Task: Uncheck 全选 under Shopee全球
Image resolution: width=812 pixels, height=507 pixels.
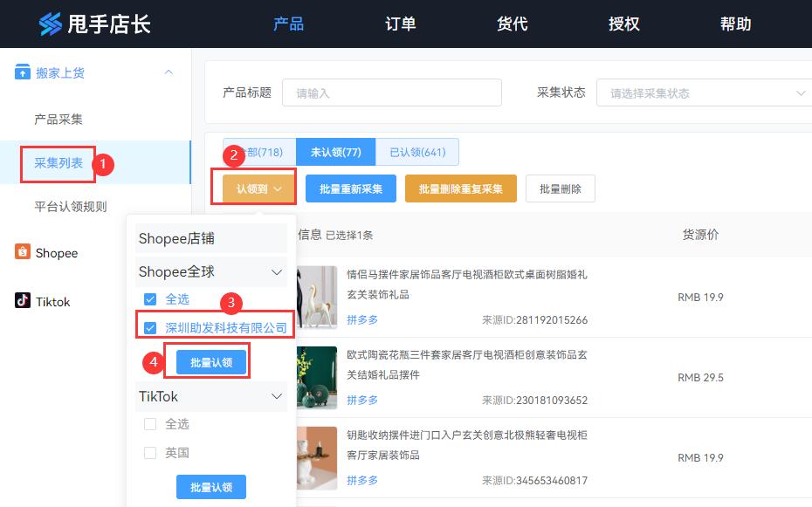Action: 149,298
